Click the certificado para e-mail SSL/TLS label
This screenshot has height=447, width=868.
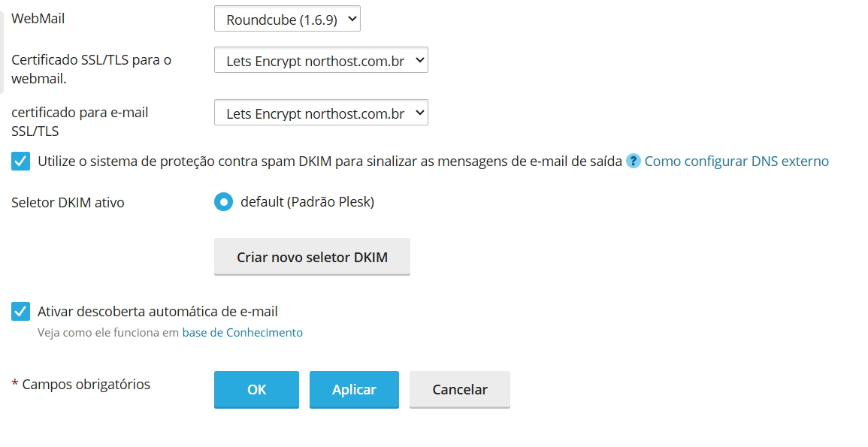[80, 122]
